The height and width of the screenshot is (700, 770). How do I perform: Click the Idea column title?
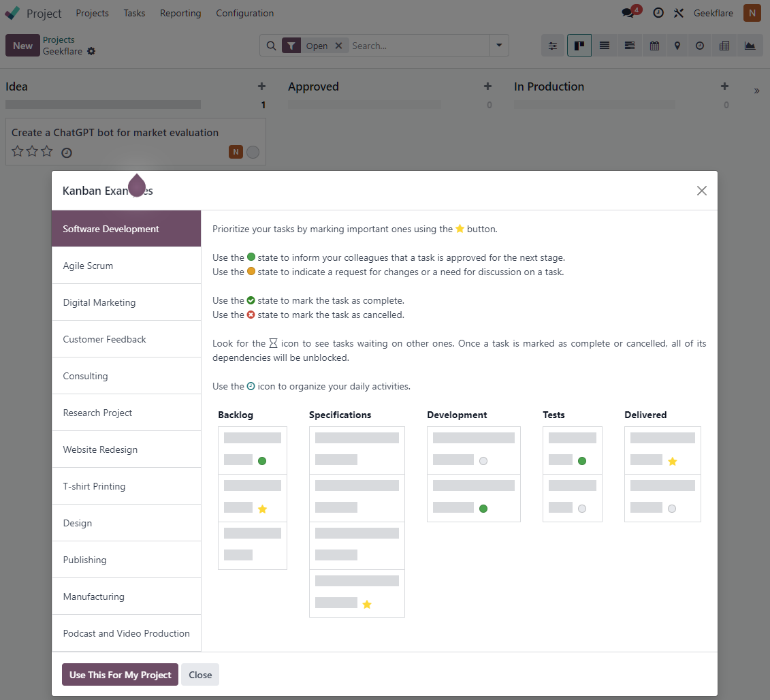point(17,86)
